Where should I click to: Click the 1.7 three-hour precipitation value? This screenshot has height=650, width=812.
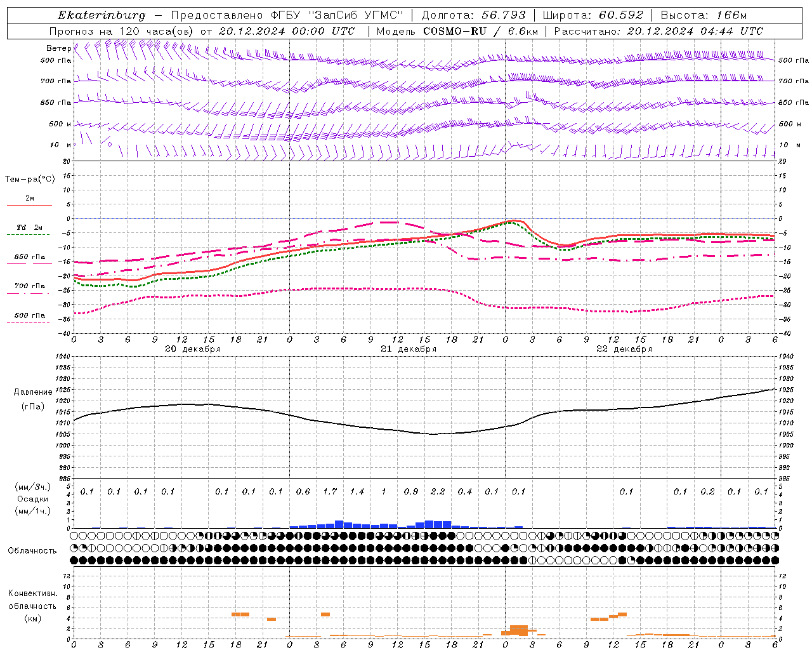coord(330,492)
